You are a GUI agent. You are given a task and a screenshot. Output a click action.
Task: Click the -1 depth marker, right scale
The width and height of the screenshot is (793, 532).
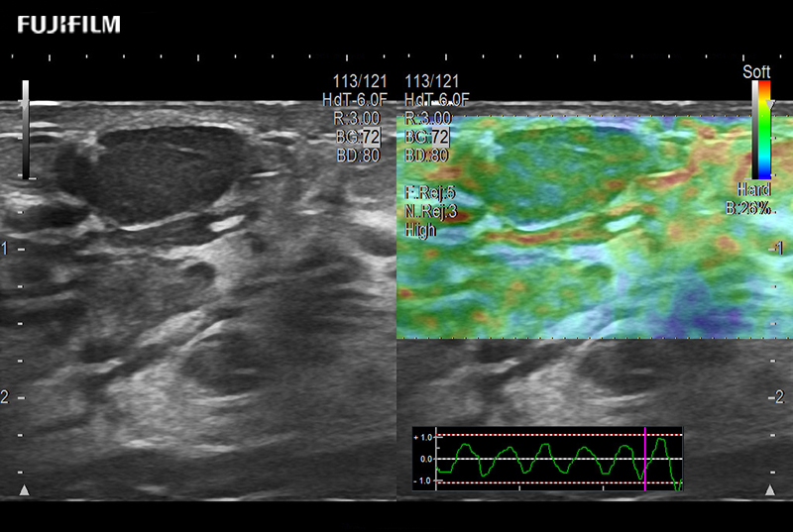point(776,248)
